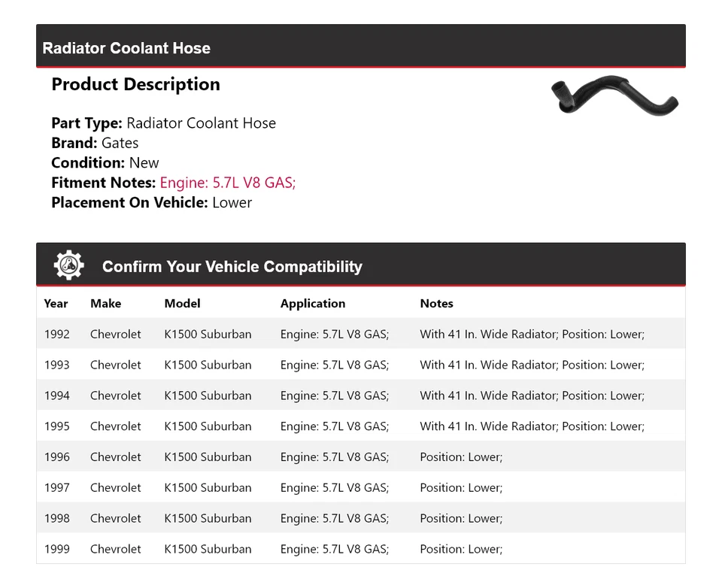The width and height of the screenshot is (722, 588).
Task: Click K1500 Suburban in the 1993 row
Action: 208,365
